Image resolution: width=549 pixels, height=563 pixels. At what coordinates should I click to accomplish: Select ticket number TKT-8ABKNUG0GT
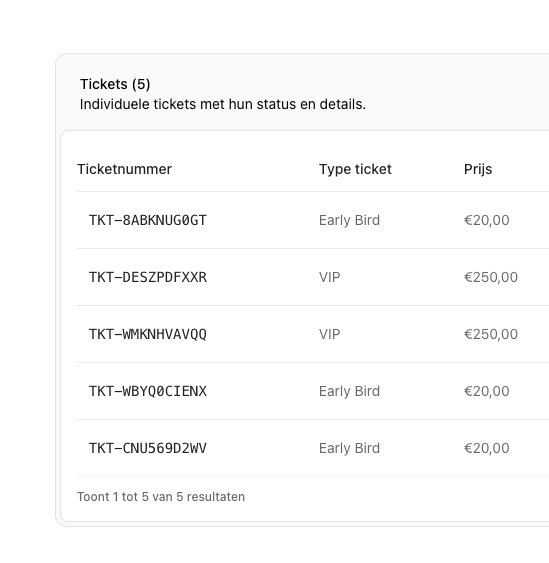pyautogui.click(x=148, y=220)
